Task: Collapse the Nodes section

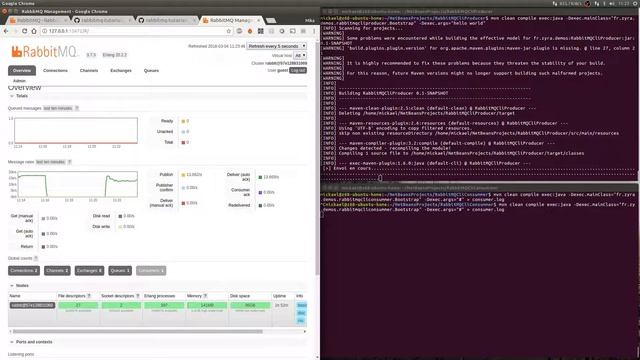Action: coord(19,285)
